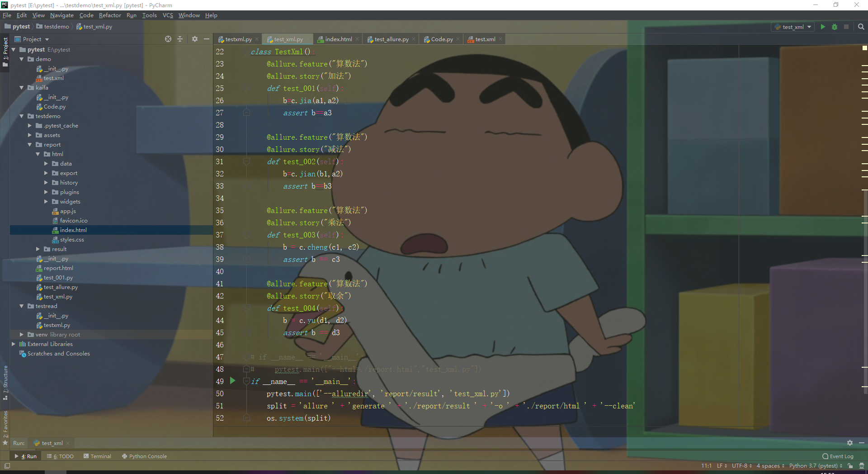The image size is (868, 474).
Task: Hide the Project tool window
Action: tap(207, 39)
